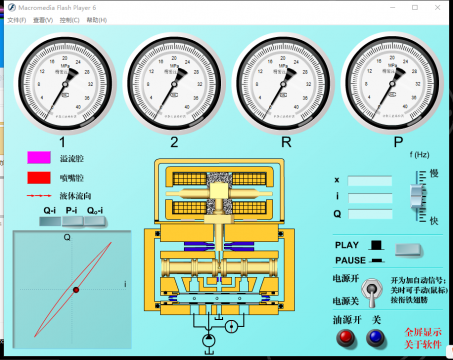The width and height of the screenshot is (453, 360).
Task: Click the 全屏显示 fullscreen link
Action: point(423,332)
